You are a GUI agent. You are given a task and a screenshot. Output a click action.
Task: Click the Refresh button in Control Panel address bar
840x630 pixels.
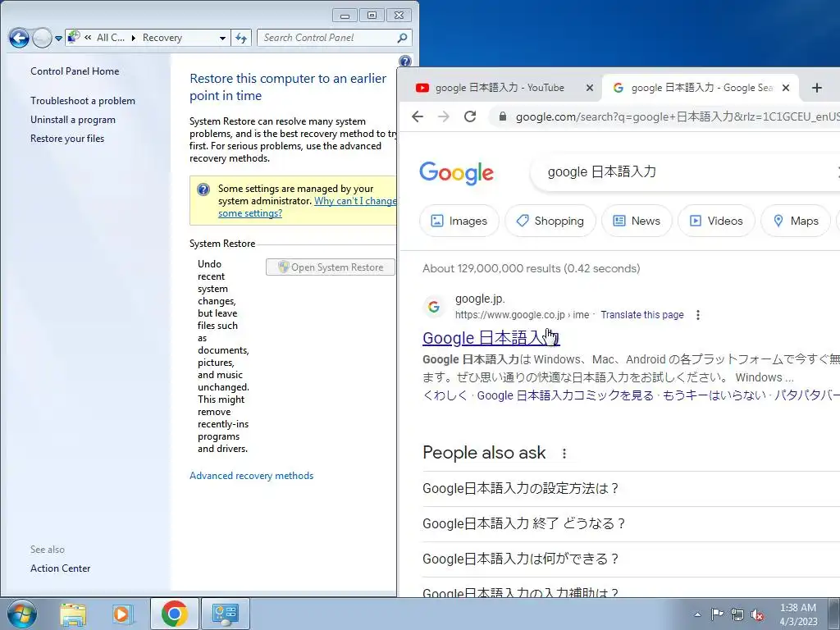[x=241, y=38]
